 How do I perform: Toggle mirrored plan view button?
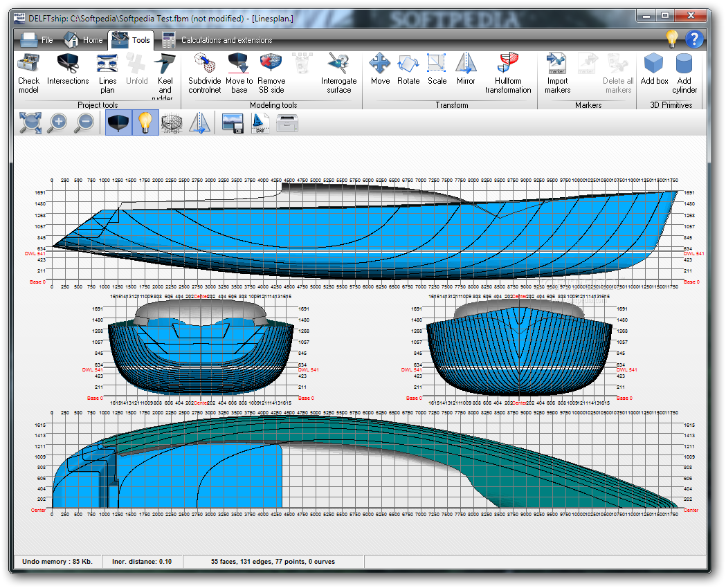199,123
